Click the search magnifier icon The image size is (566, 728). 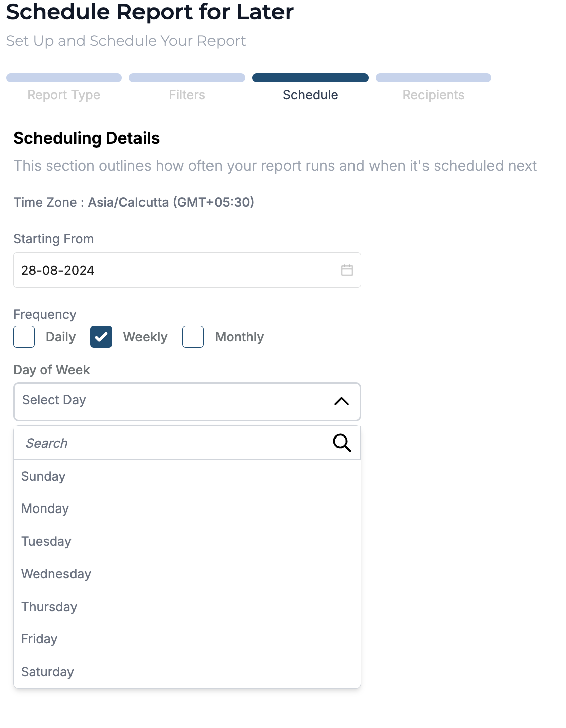(342, 443)
